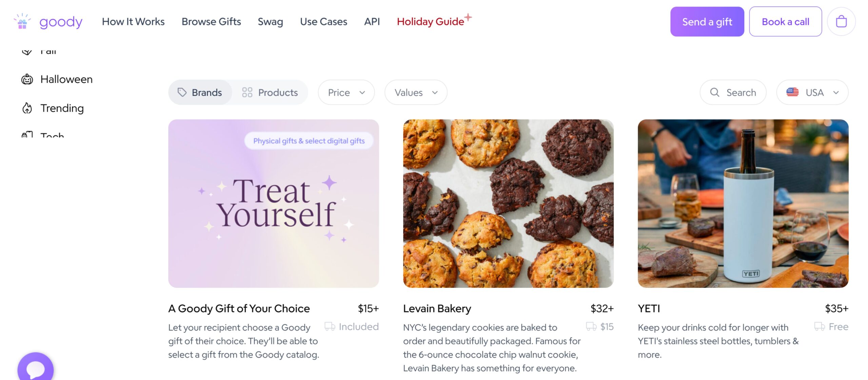Switch view to Brands
Viewport: 868px width, 380px height.
pos(200,92)
